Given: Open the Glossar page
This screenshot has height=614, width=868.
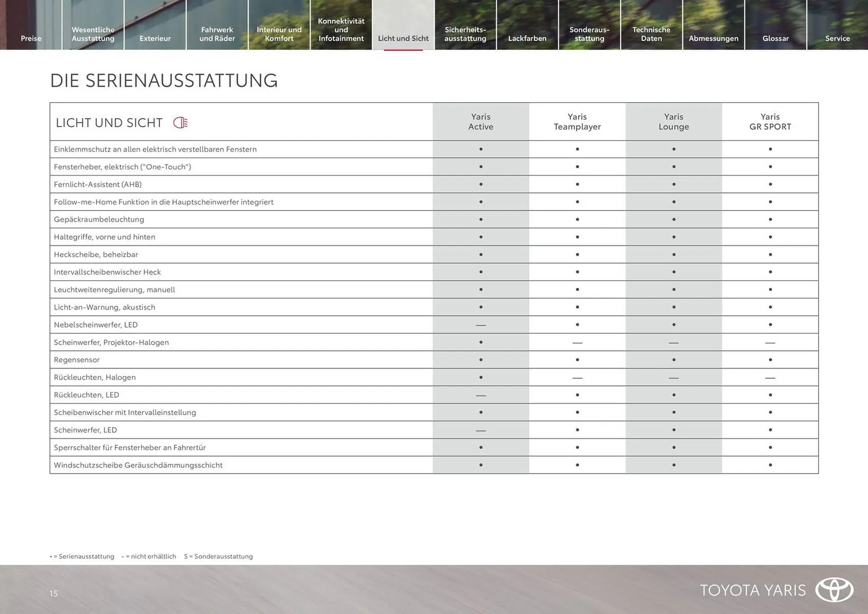Looking at the screenshot, I should pos(775,38).
